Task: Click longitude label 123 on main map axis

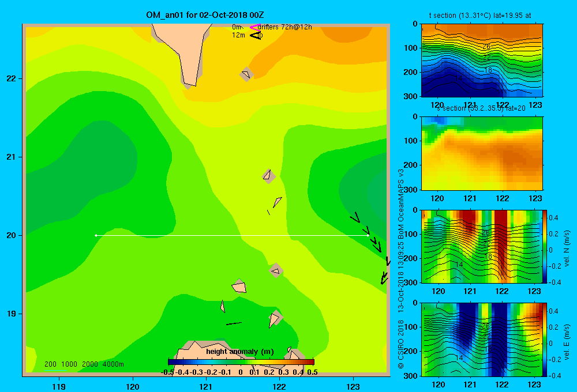Action: [x=353, y=386]
